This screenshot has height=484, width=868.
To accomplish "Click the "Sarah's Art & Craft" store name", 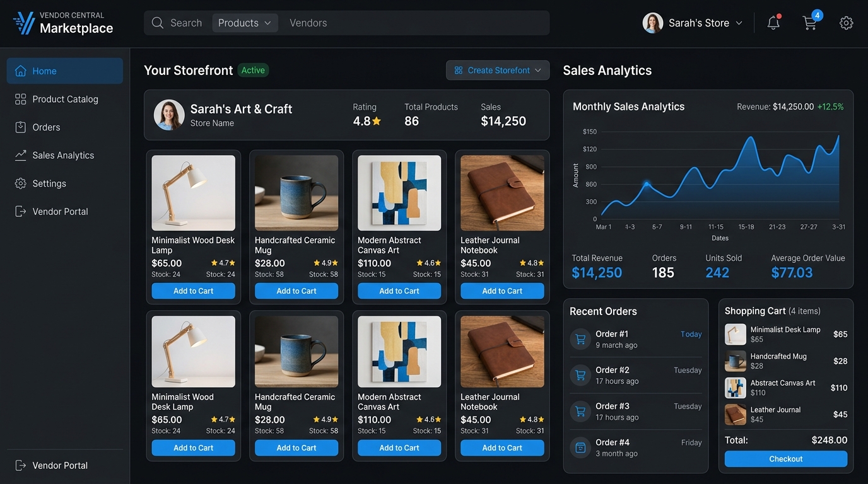I will pyautogui.click(x=241, y=108).
